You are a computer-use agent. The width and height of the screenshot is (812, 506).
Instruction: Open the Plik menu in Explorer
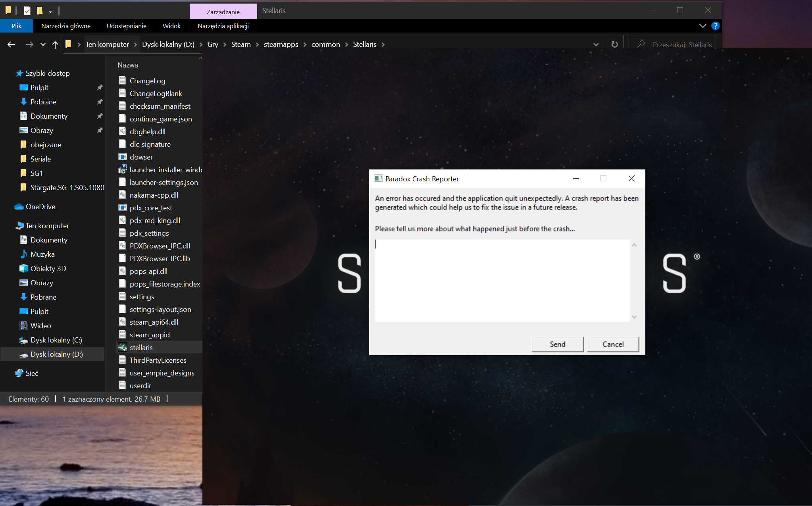click(x=17, y=26)
